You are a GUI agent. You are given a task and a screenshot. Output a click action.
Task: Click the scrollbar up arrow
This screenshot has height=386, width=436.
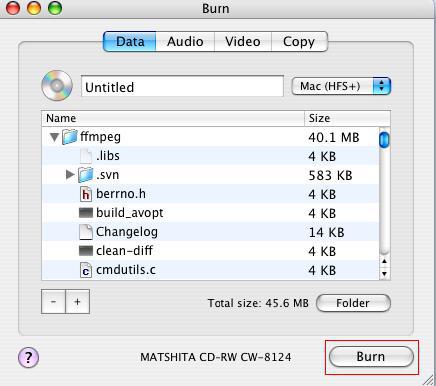[x=384, y=261]
